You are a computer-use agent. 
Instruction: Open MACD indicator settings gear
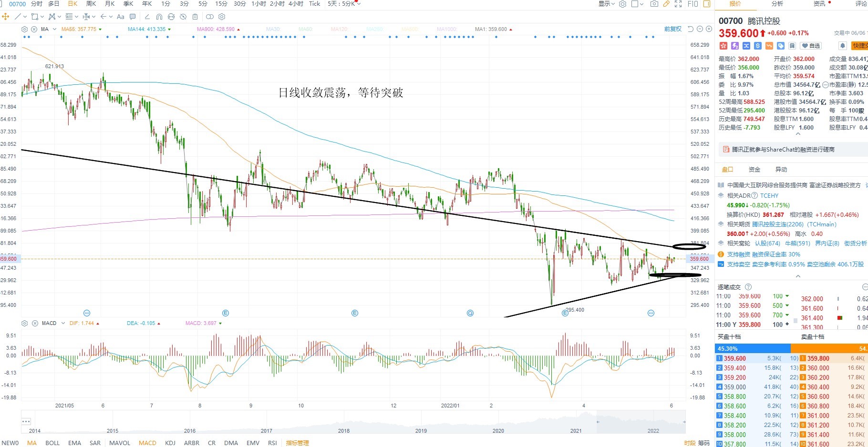(25, 323)
